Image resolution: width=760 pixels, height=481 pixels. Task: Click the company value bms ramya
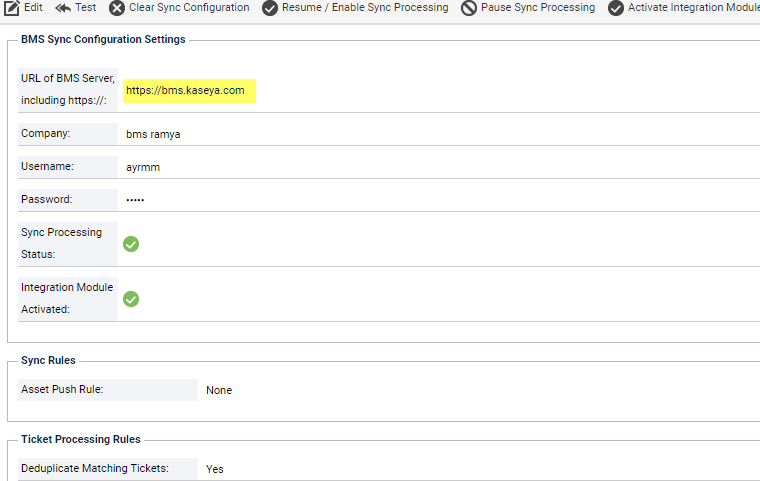click(x=153, y=134)
